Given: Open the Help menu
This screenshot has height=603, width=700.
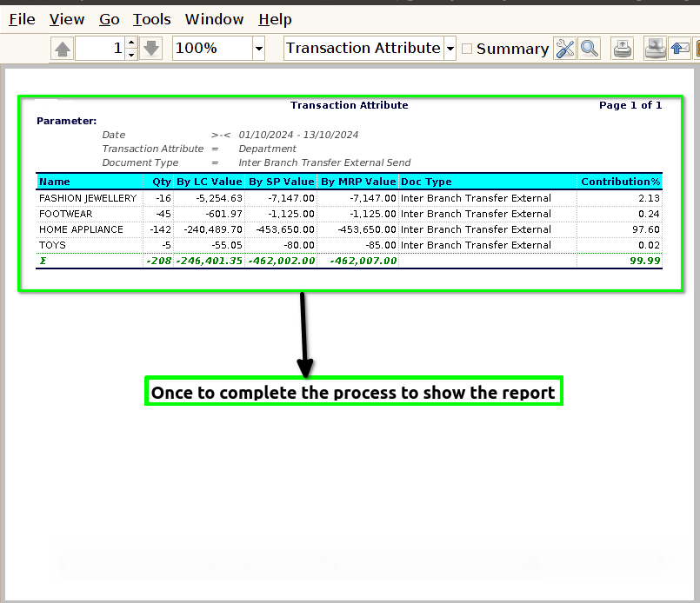Looking at the screenshot, I should pyautogui.click(x=275, y=20).
